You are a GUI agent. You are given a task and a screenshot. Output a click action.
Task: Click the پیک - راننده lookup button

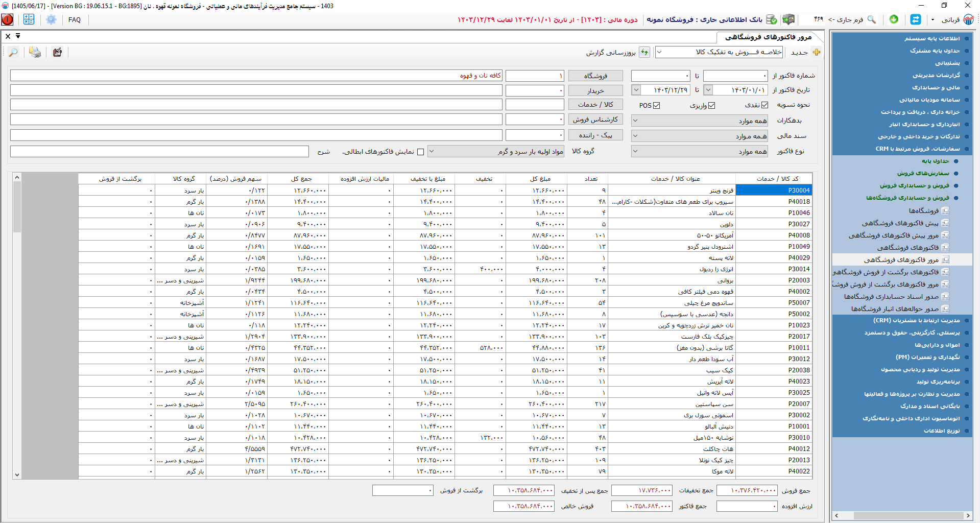595,135
